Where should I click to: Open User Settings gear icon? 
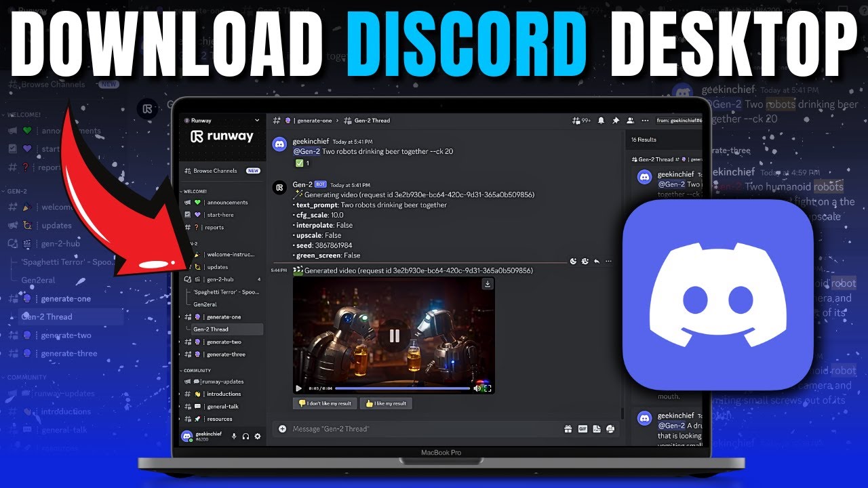click(257, 436)
